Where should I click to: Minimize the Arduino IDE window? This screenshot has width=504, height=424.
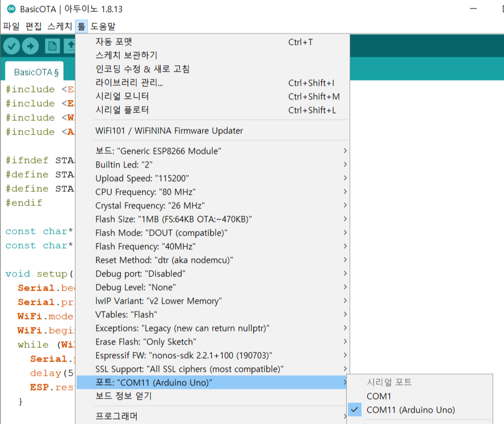473,9
